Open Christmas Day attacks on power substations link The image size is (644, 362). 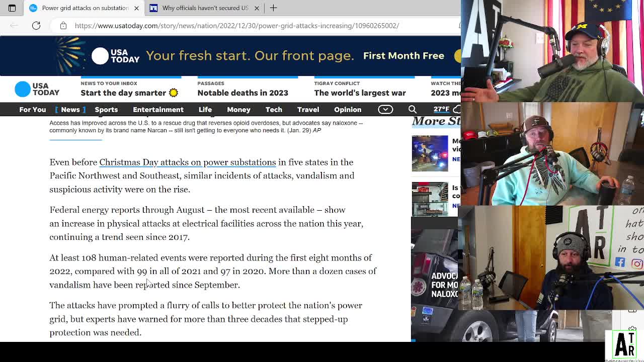[x=188, y=162]
